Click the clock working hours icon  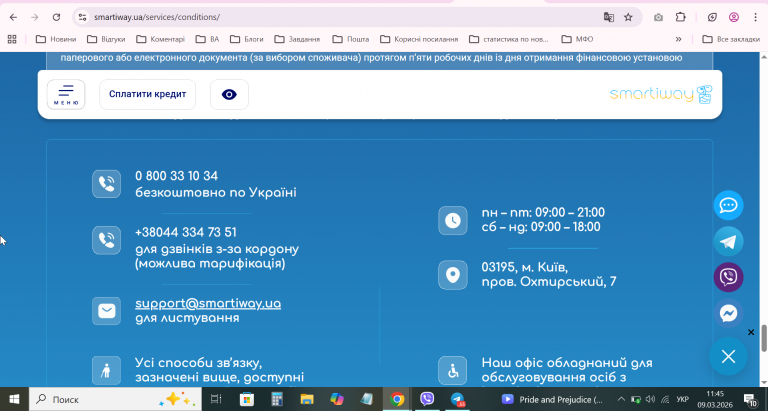click(x=453, y=220)
